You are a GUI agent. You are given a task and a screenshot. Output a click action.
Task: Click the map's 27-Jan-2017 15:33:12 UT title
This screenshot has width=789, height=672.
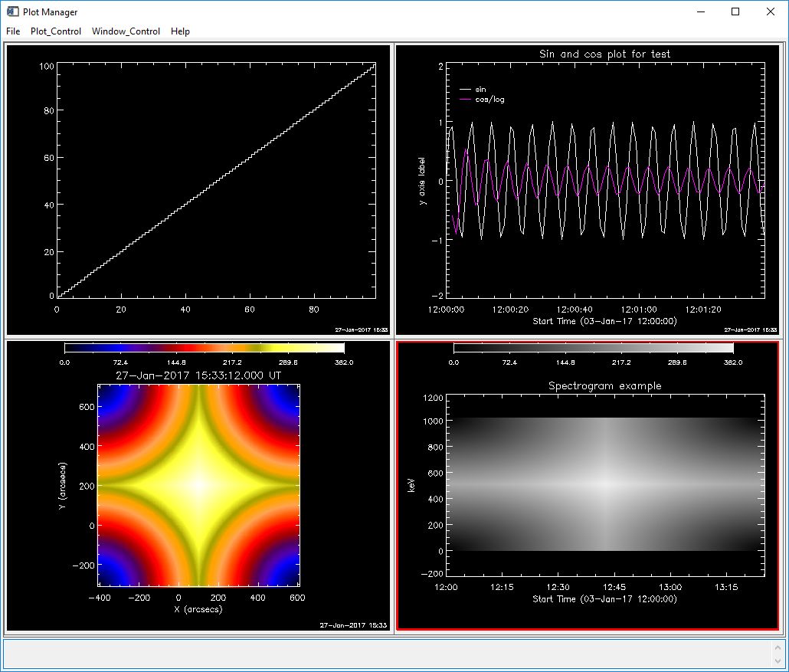pyautogui.click(x=198, y=375)
